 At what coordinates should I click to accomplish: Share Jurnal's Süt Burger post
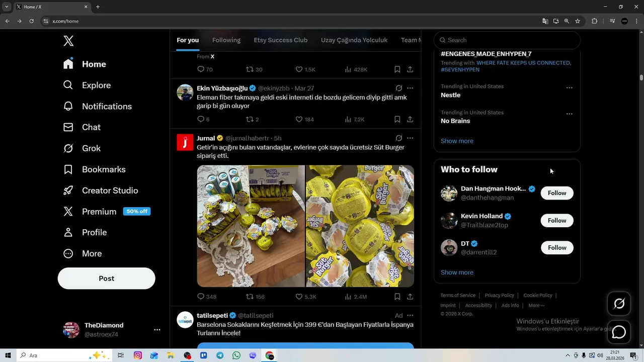click(x=410, y=297)
